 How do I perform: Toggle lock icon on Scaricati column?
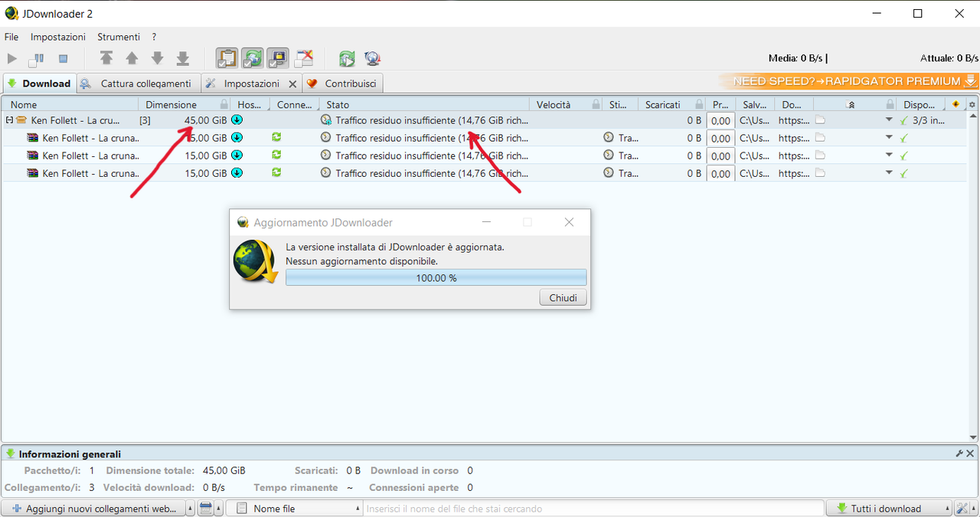click(699, 105)
